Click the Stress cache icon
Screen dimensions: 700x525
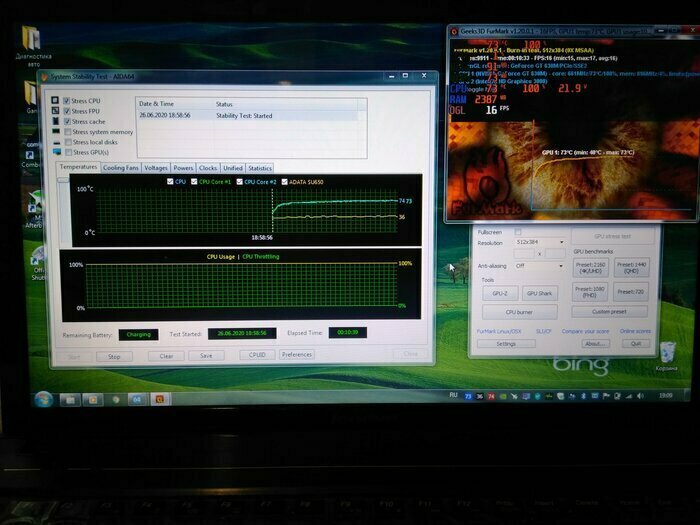(x=55, y=121)
